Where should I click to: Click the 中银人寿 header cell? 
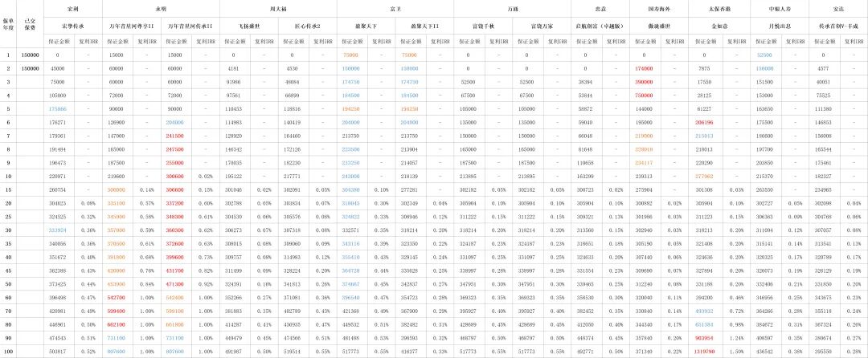click(x=775, y=8)
